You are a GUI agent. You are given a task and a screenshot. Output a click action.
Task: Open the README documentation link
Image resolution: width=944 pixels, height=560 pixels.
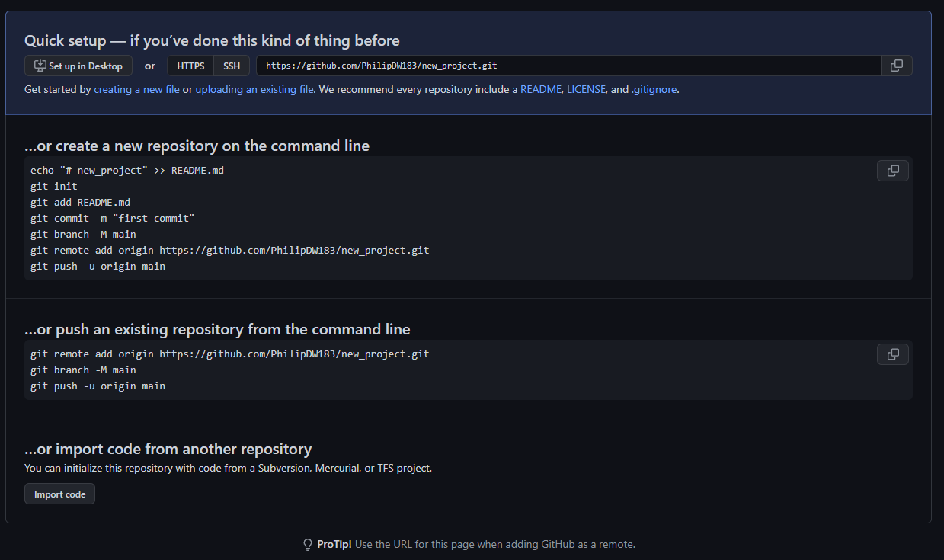point(541,89)
